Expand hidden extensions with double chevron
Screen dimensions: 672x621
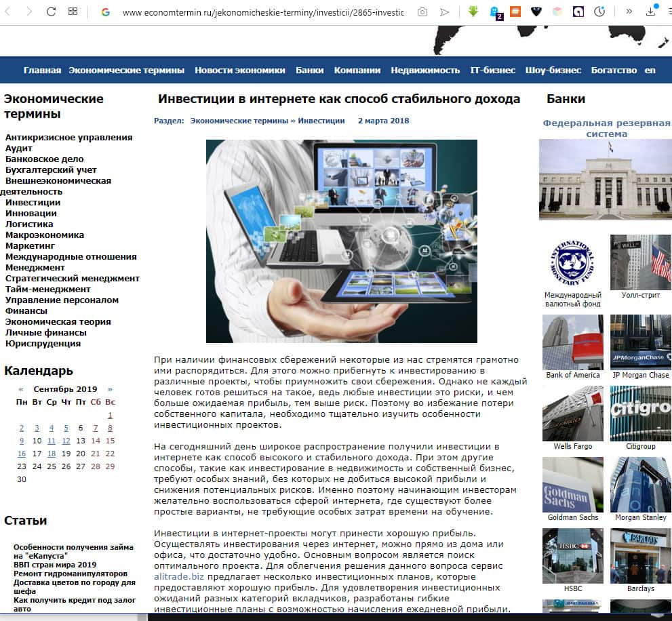click(x=629, y=12)
